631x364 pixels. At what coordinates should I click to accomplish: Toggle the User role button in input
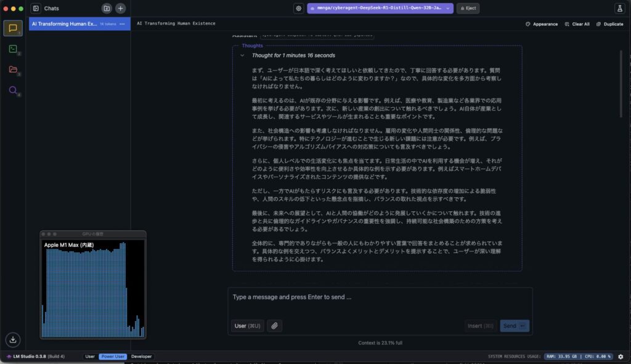[x=246, y=326]
